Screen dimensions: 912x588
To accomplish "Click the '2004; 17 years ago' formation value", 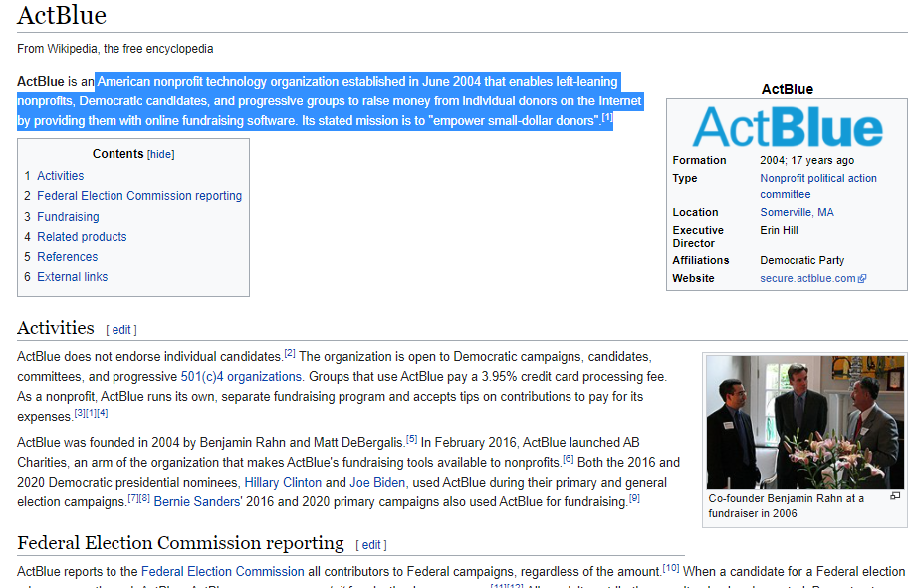I will tap(807, 160).
